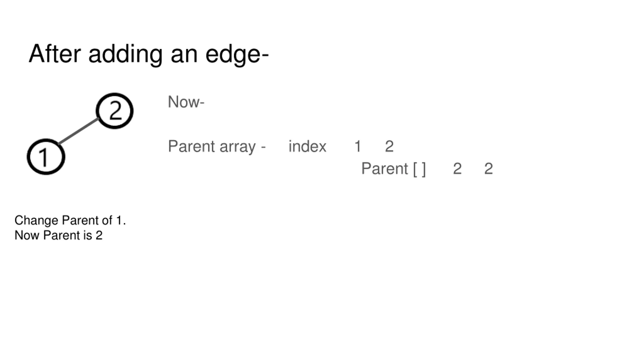Click the "Now Parent is 2" text line
This screenshot has width=644, height=362.
pos(59,236)
